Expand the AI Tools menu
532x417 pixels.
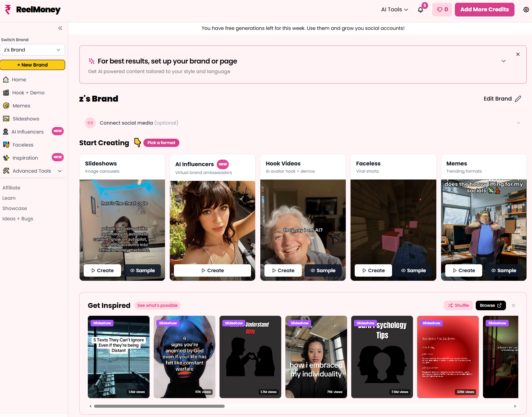[x=394, y=10]
